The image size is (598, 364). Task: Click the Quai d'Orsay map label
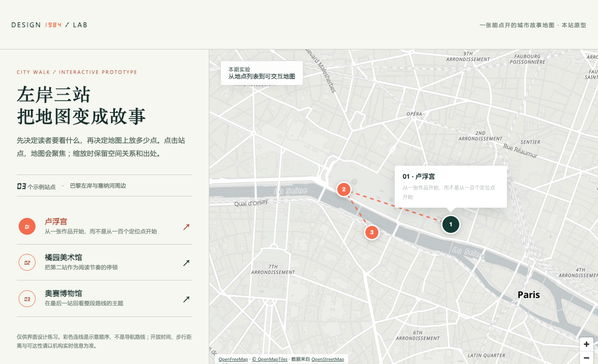pos(251,203)
